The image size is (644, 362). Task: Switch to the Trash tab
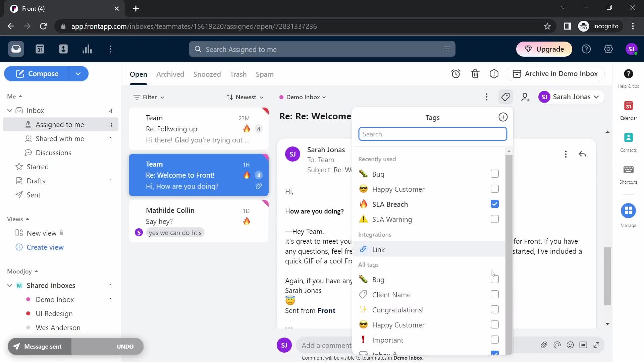pyautogui.click(x=238, y=74)
